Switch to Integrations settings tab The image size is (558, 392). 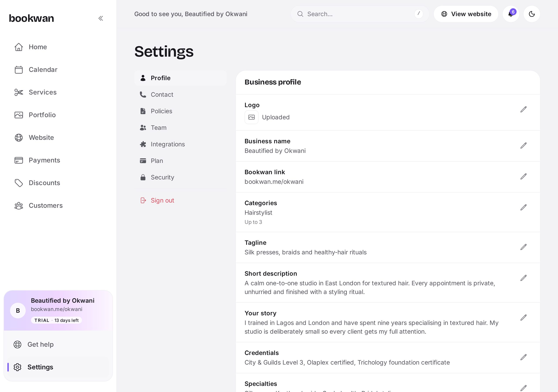(x=180, y=144)
